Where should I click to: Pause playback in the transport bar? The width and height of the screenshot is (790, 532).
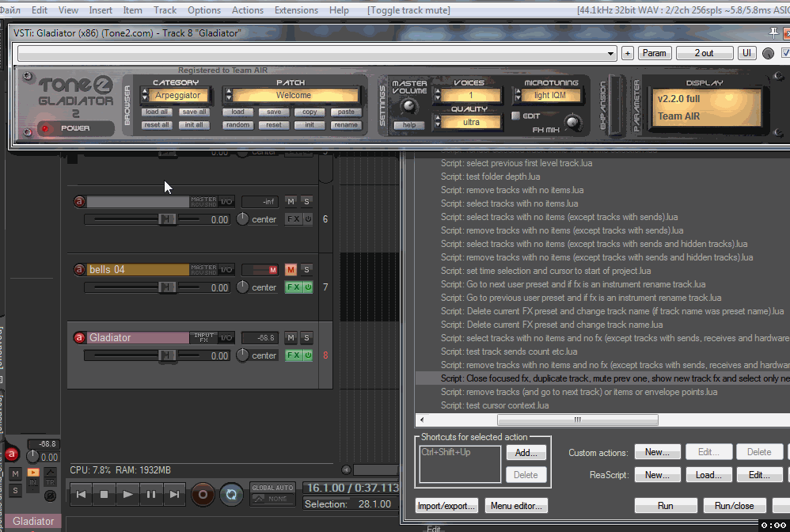click(150, 494)
